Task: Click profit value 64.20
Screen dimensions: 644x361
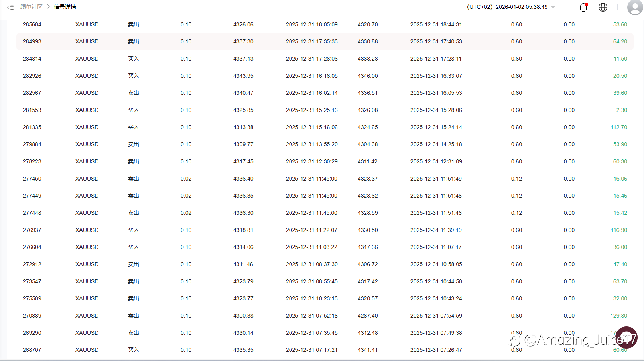Action: pyautogui.click(x=620, y=41)
